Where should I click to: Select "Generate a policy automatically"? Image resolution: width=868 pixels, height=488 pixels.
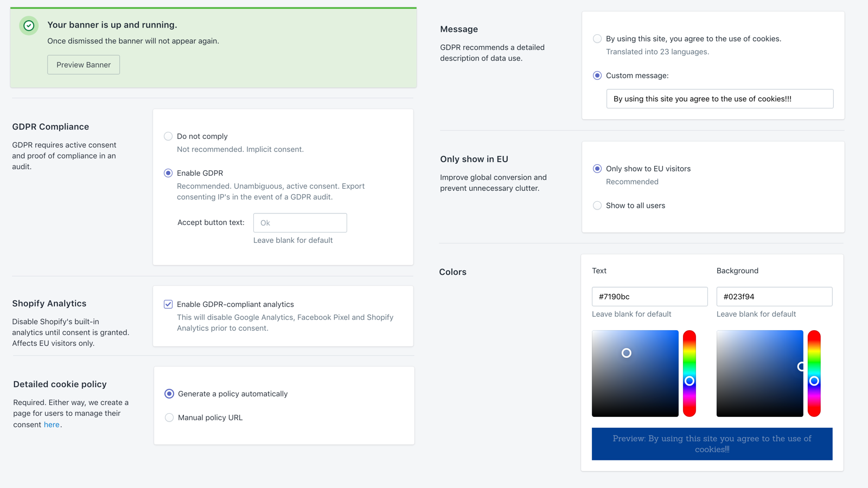point(169,394)
